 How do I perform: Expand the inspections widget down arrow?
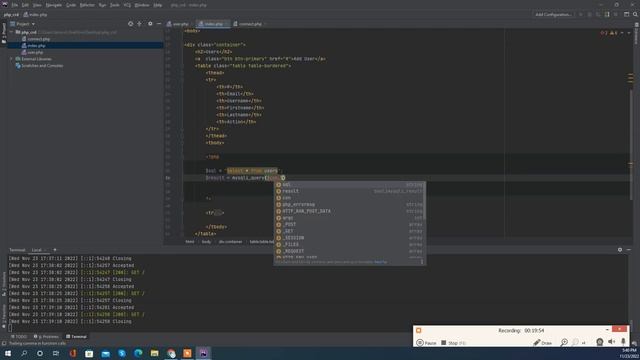(x=629, y=33)
